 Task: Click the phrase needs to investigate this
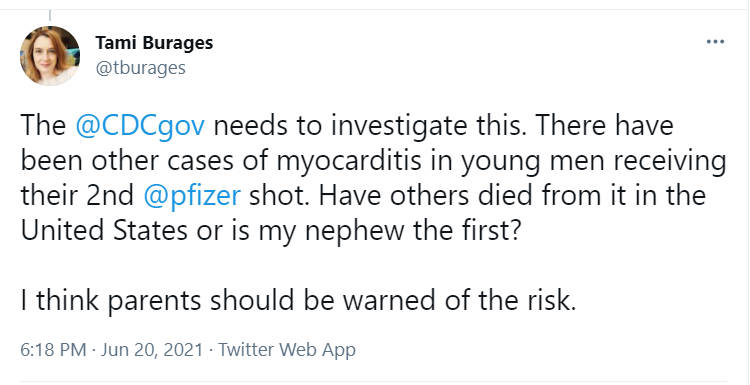(x=370, y=126)
